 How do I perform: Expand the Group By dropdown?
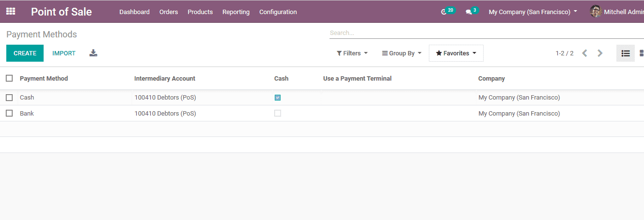pyautogui.click(x=402, y=53)
